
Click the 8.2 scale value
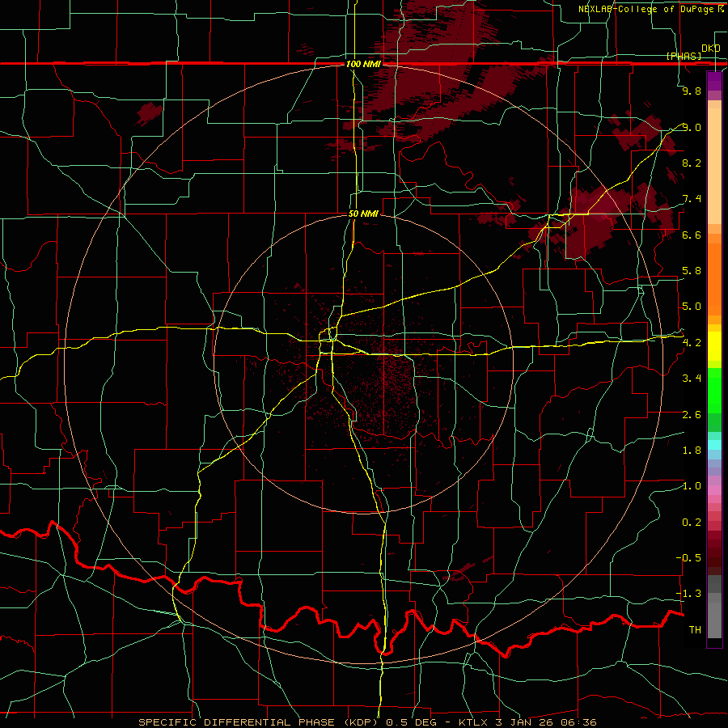click(692, 163)
